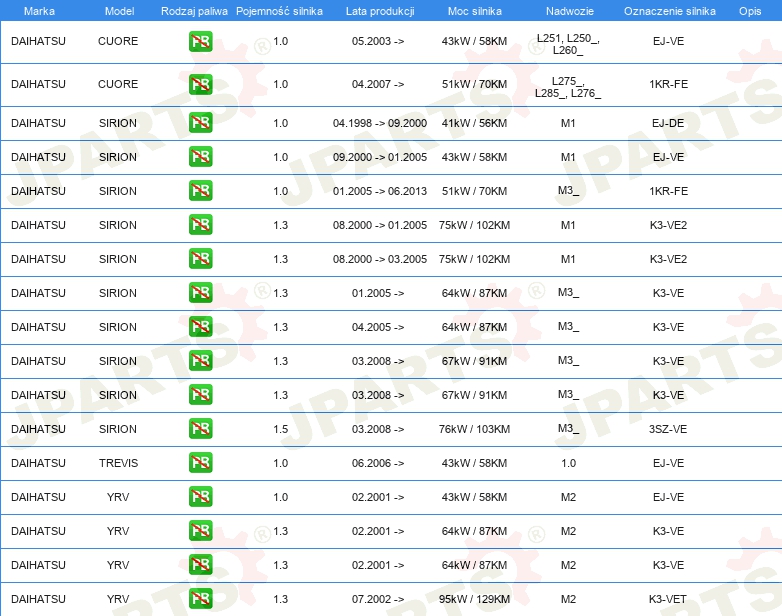Select the EJ-DE engine code cell
Viewport: 782px width, 616px height.
click(x=668, y=123)
